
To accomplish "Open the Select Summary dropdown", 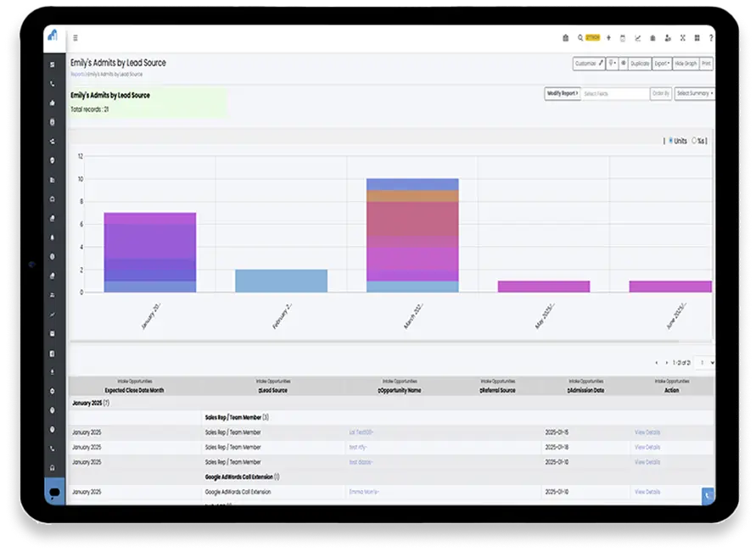I will 694,93.
